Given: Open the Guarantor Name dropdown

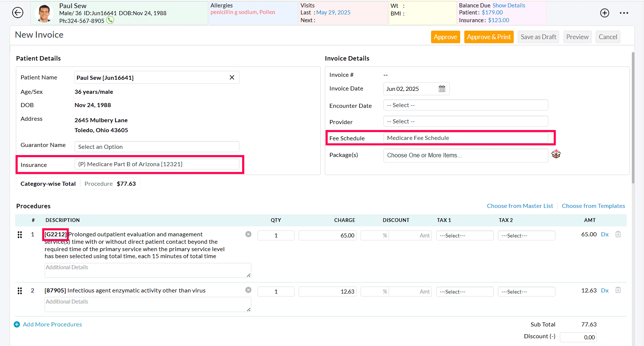Looking at the screenshot, I should coord(157,147).
